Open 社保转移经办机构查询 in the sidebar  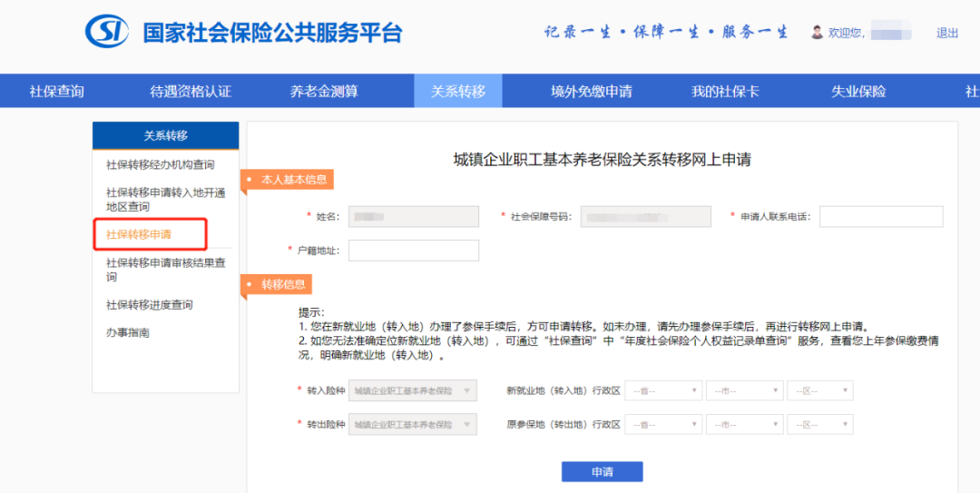tap(160, 164)
